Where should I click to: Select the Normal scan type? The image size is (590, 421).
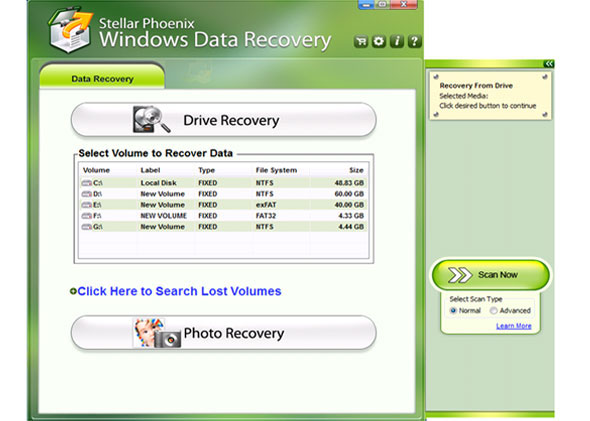coord(453,310)
